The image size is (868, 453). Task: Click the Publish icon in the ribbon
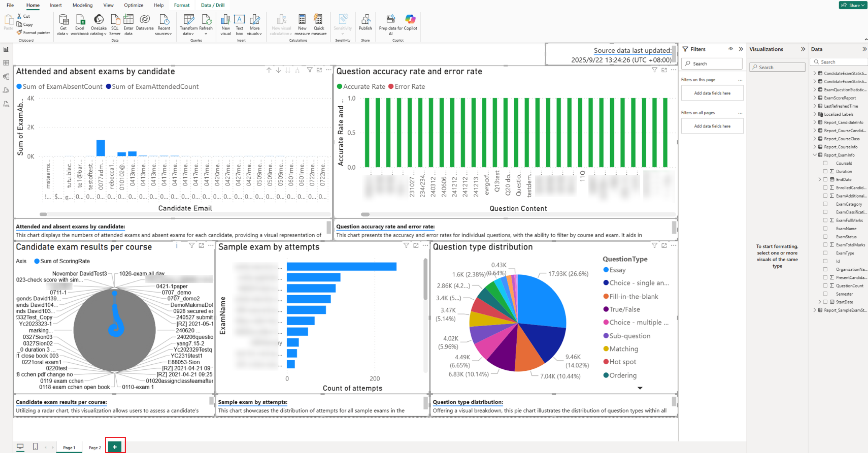[x=365, y=20]
